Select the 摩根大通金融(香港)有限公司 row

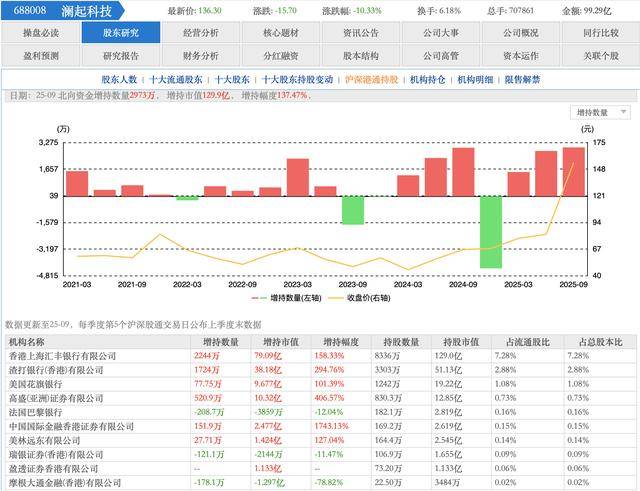pyautogui.click(x=321, y=483)
